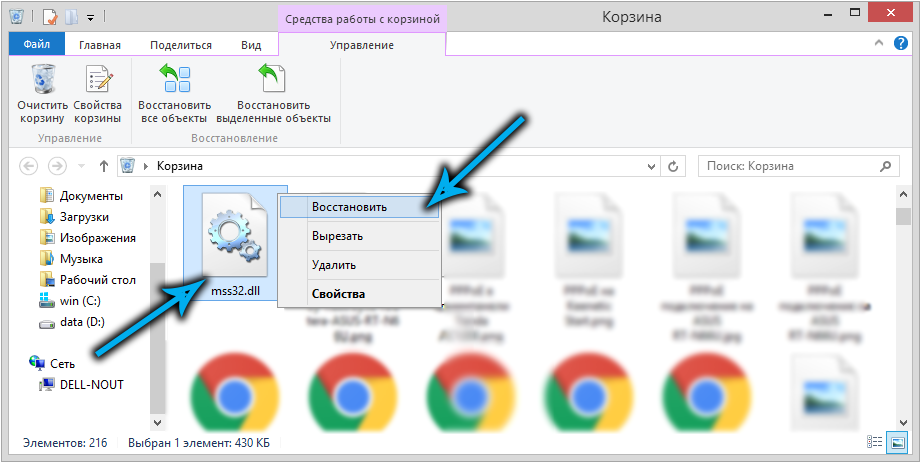922x463 pixels.
Task: Click the Quick Access new folder icon
Action: 71,17
